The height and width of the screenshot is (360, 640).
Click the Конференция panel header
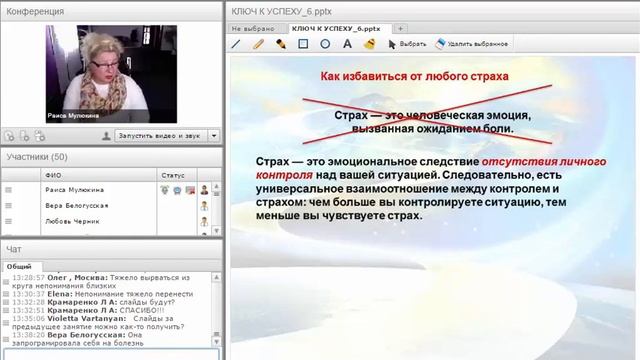(112, 11)
